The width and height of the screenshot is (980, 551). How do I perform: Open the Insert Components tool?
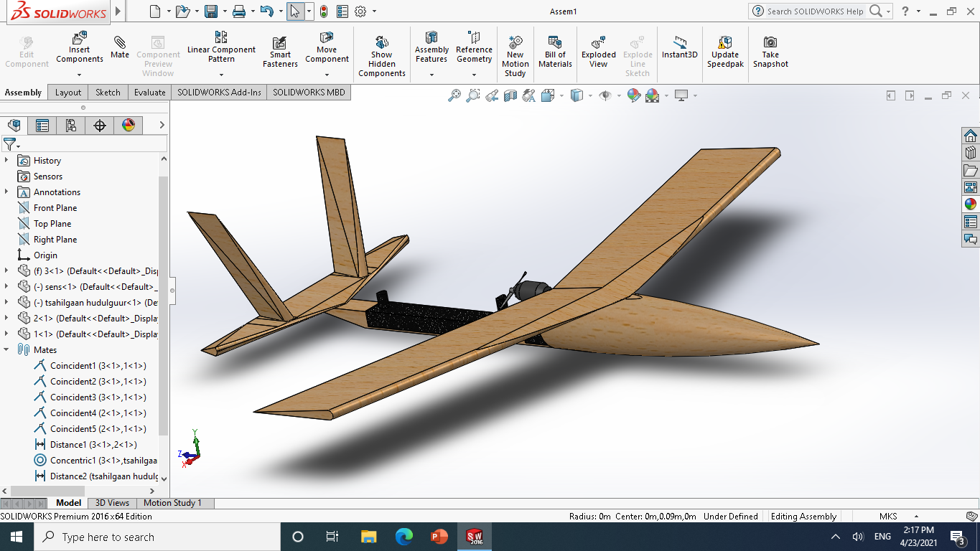[x=79, y=48]
